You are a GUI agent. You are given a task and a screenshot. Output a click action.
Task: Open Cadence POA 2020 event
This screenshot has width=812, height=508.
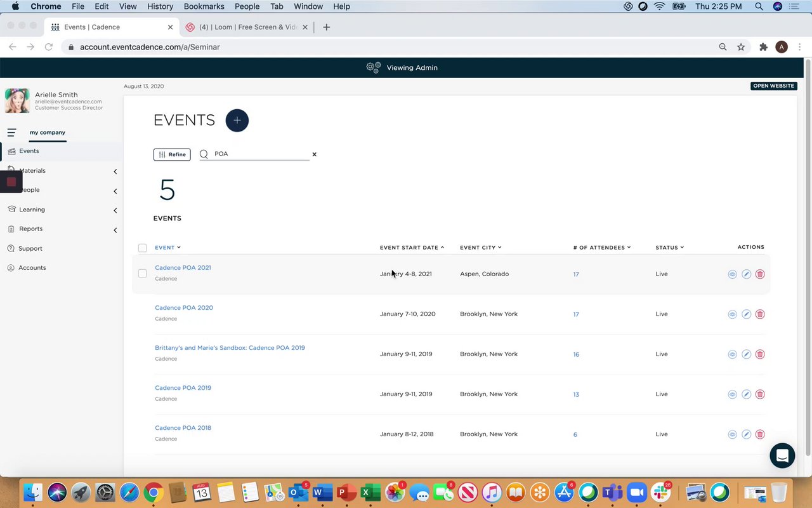coord(184,307)
